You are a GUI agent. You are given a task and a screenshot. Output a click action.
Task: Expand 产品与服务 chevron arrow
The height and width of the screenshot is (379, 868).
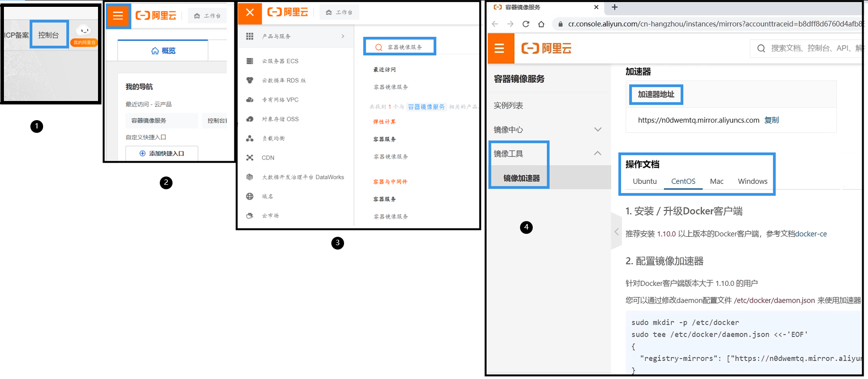point(343,36)
